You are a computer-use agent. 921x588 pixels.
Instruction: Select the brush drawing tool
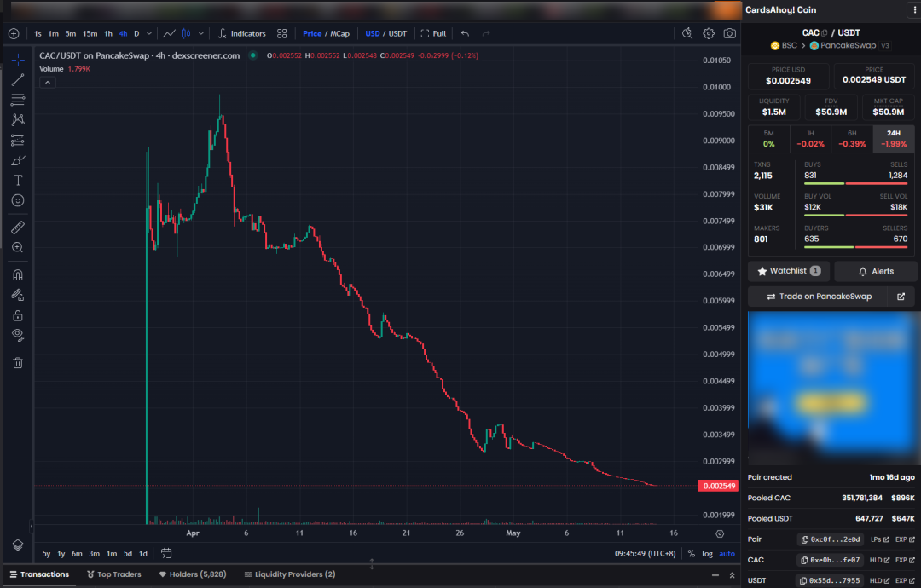click(18, 160)
